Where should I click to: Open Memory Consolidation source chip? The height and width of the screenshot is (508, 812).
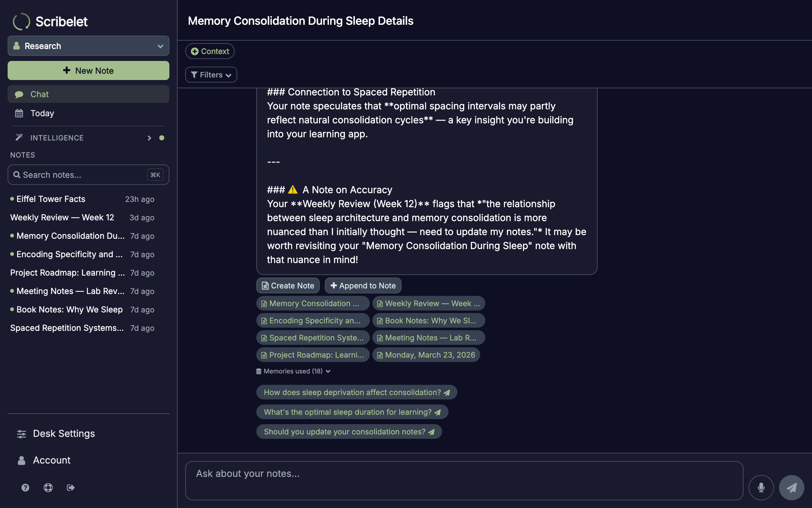click(x=313, y=304)
